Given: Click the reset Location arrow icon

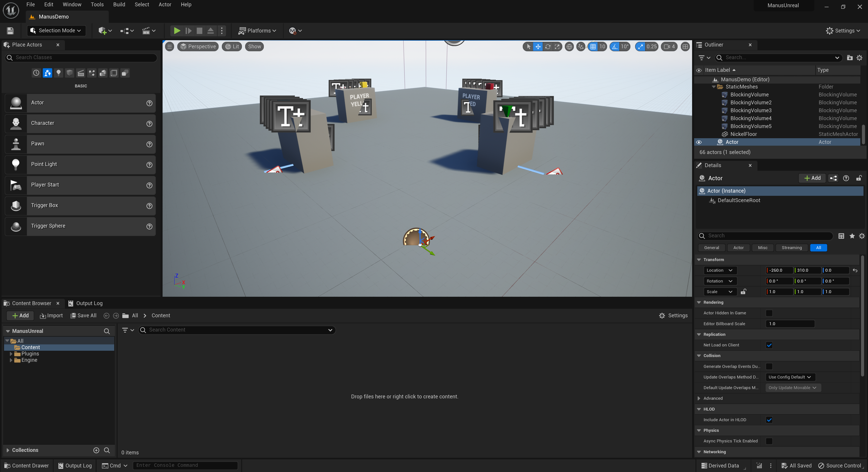Looking at the screenshot, I should (855, 270).
